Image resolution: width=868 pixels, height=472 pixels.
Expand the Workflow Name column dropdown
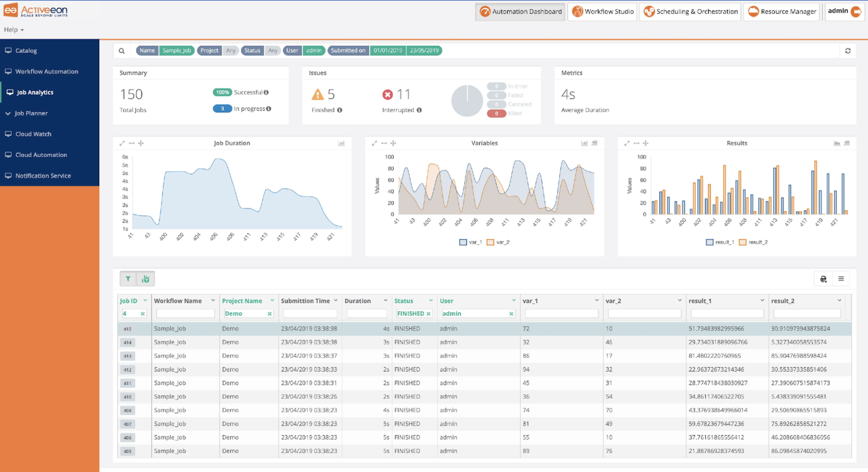click(214, 301)
